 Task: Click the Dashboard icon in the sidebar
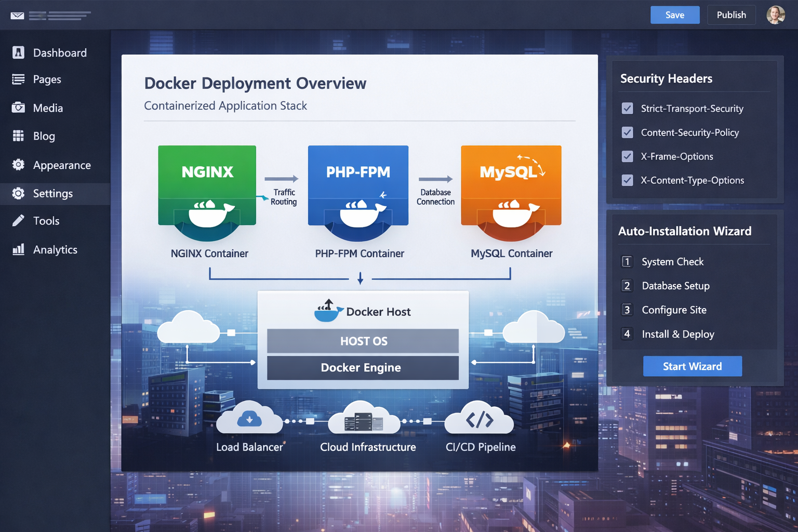point(18,52)
